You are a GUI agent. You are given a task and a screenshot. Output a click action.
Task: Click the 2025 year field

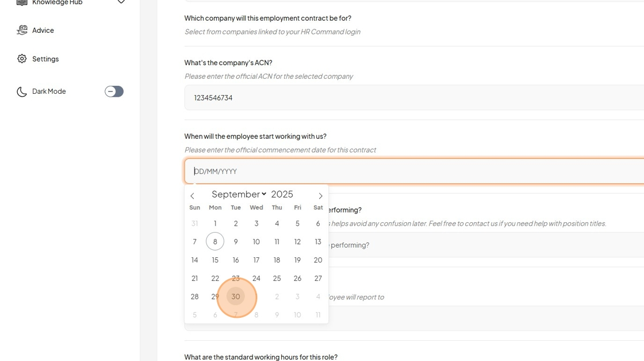point(282,194)
